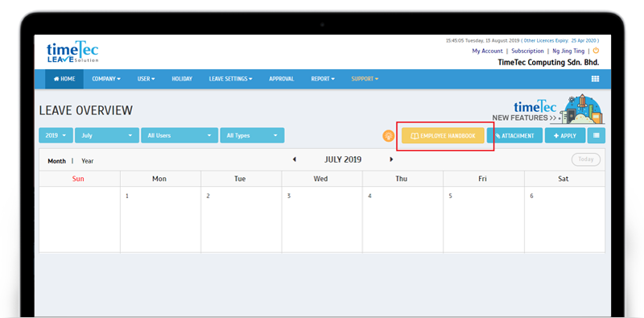Click the orange power logout icon
The image size is (644, 318).
[596, 51]
